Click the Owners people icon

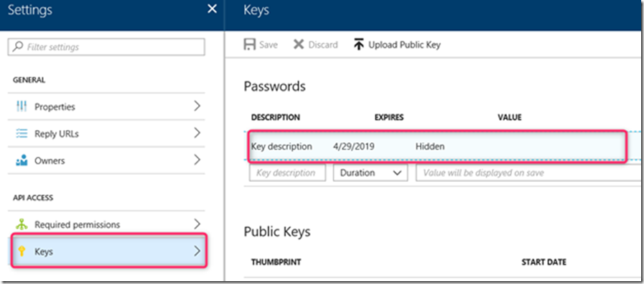[21, 160]
